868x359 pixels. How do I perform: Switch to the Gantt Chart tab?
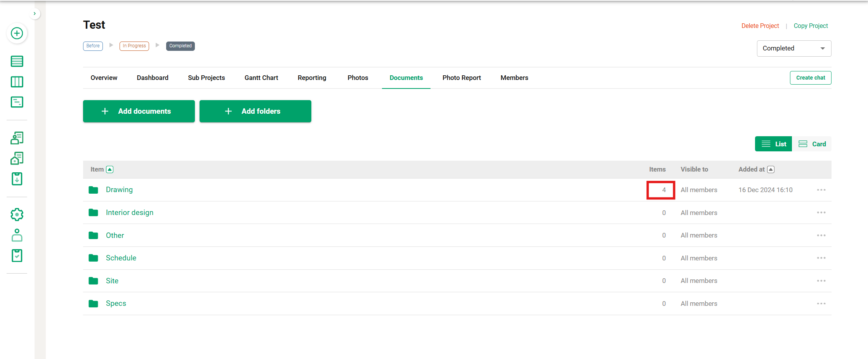tap(261, 78)
